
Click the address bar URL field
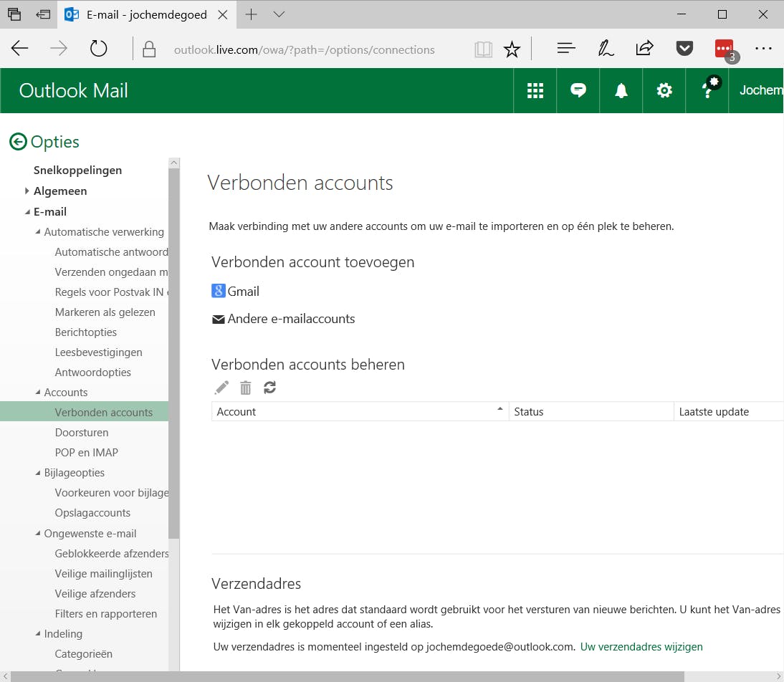pos(304,49)
